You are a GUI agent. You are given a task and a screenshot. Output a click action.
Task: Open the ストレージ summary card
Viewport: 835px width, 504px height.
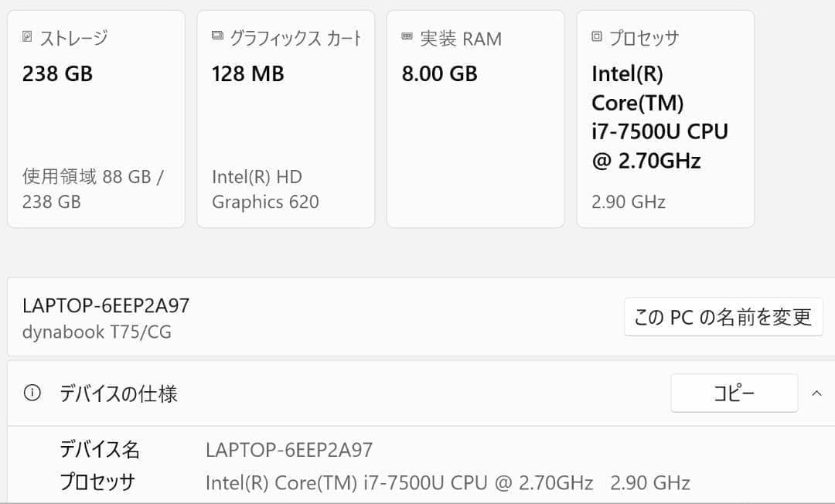95,117
